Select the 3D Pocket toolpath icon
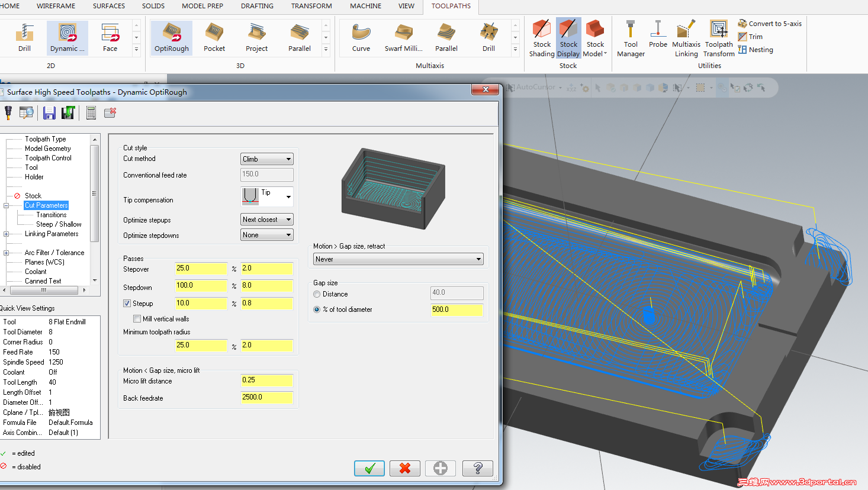 pos(214,38)
